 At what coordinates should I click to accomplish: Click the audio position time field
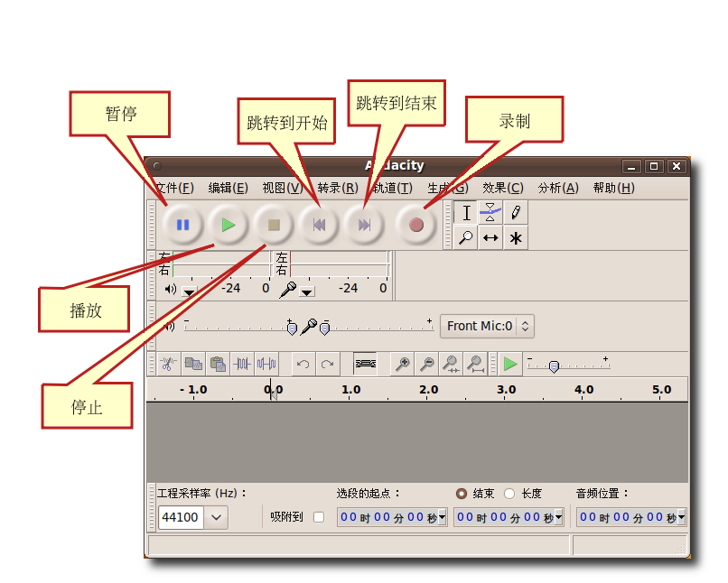[x=631, y=517]
